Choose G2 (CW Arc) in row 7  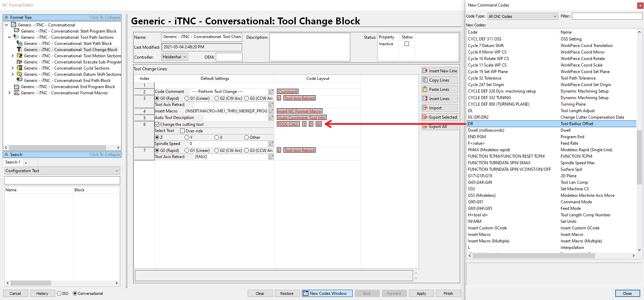pos(216,151)
